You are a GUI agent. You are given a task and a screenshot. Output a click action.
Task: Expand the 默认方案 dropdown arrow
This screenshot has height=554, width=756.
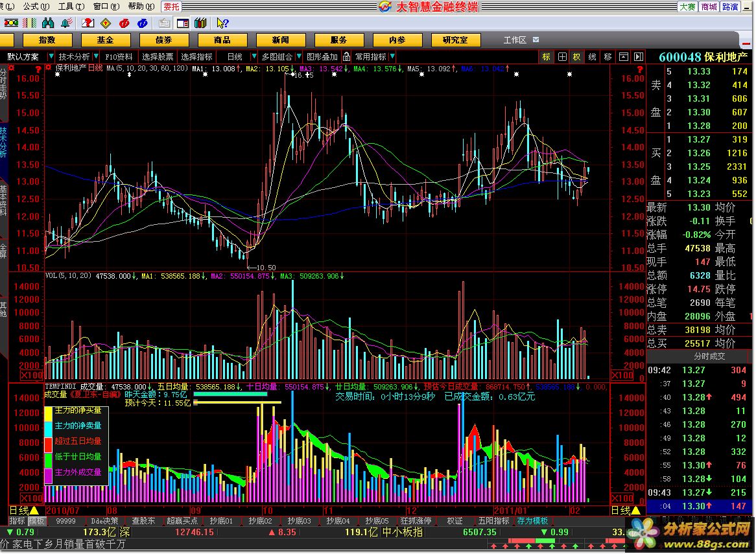click(x=51, y=57)
